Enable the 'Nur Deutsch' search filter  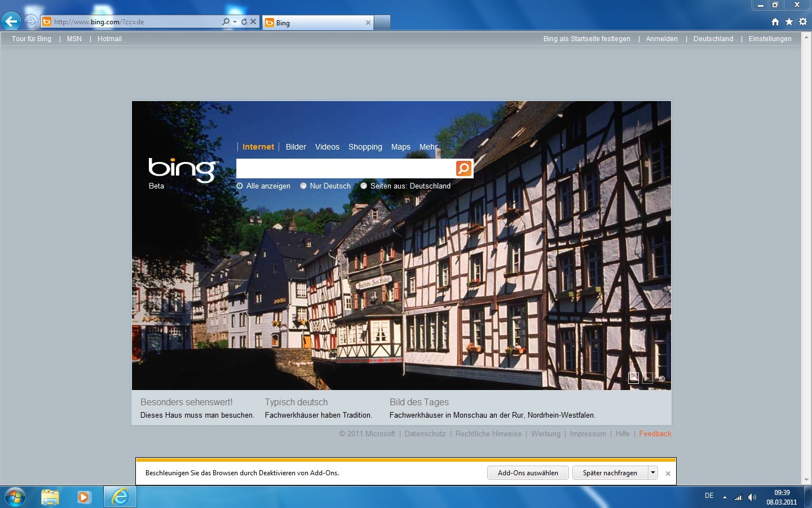(303, 186)
